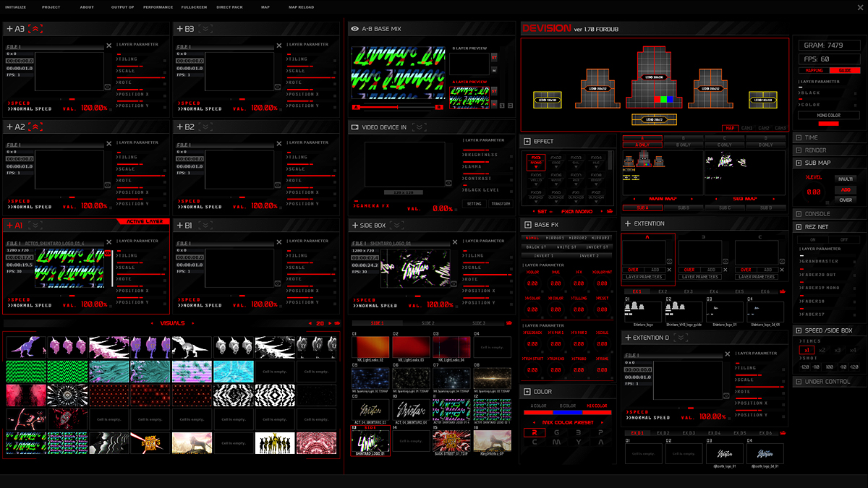Click the red folder icon right of SIDE 3
Image resolution: width=868 pixels, height=488 pixels.
510,323
